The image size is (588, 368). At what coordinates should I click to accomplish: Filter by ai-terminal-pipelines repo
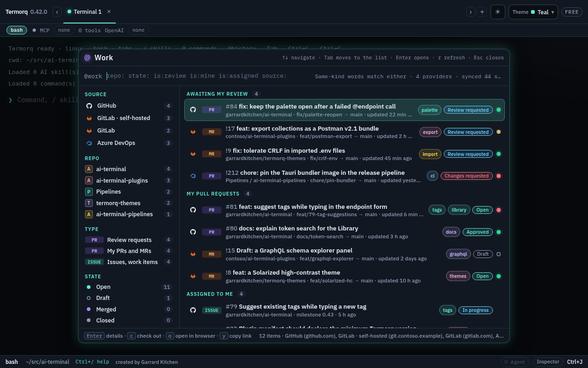[x=129, y=214]
